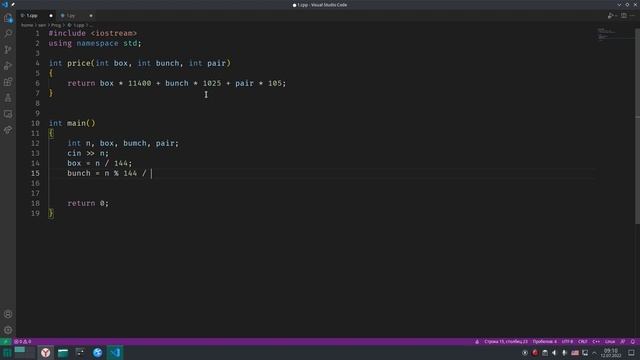The width and height of the screenshot is (640, 360).
Task: Change end of line sequence CRLF
Action: [x=583, y=342]
